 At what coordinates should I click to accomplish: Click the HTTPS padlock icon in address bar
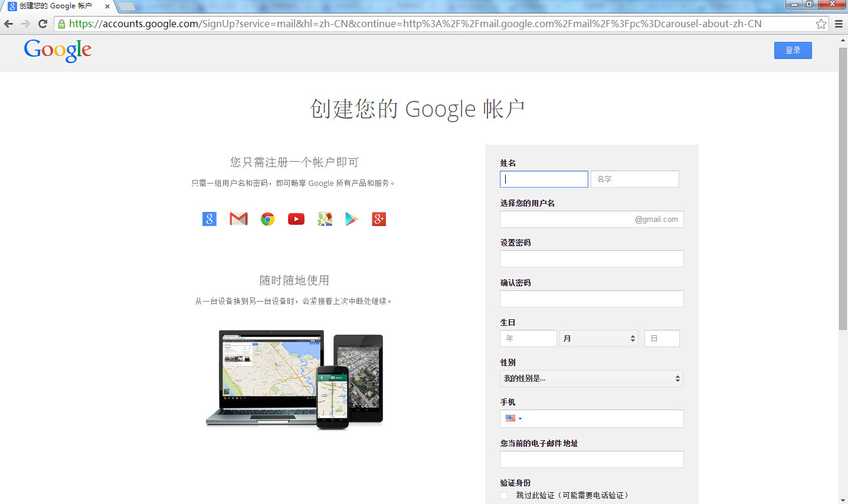(x=61, y=24)
